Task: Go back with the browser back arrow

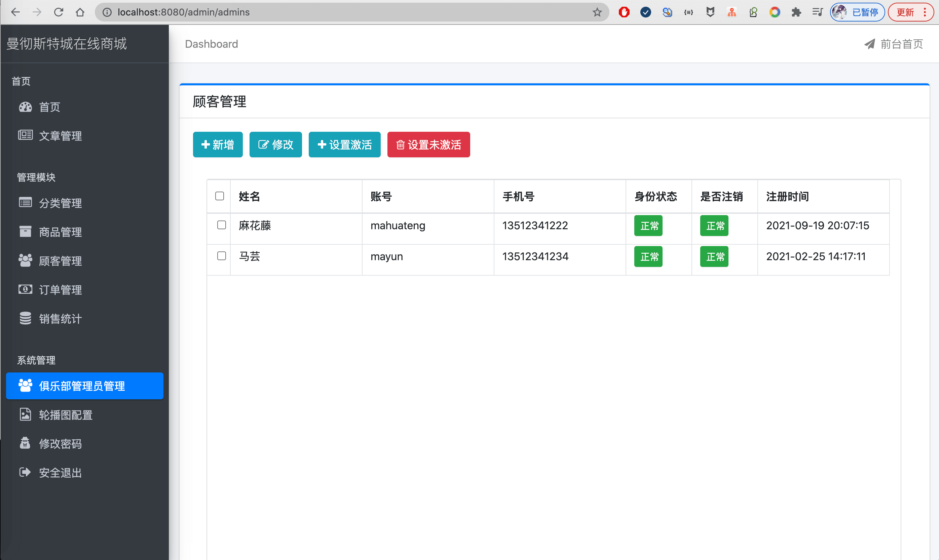Action: [15, 12]
